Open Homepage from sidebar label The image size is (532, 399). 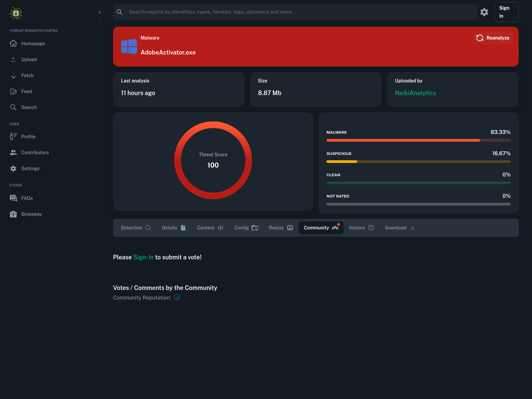coord(33,44)
